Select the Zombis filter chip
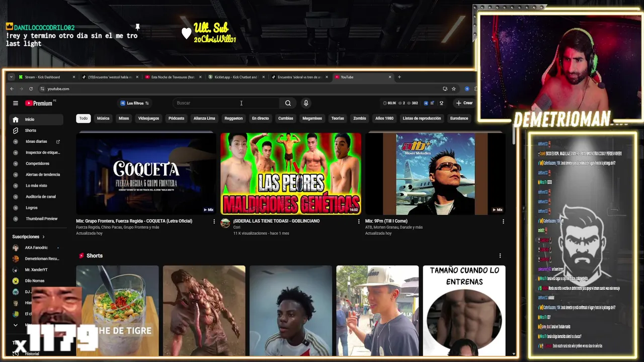644x362 pixels. click(360, 119)
